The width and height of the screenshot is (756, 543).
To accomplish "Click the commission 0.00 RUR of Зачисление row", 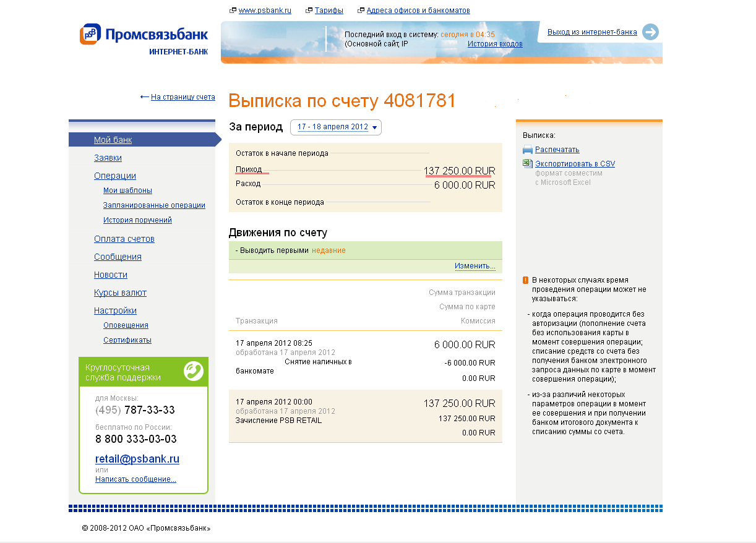I will tap(479, 433).
